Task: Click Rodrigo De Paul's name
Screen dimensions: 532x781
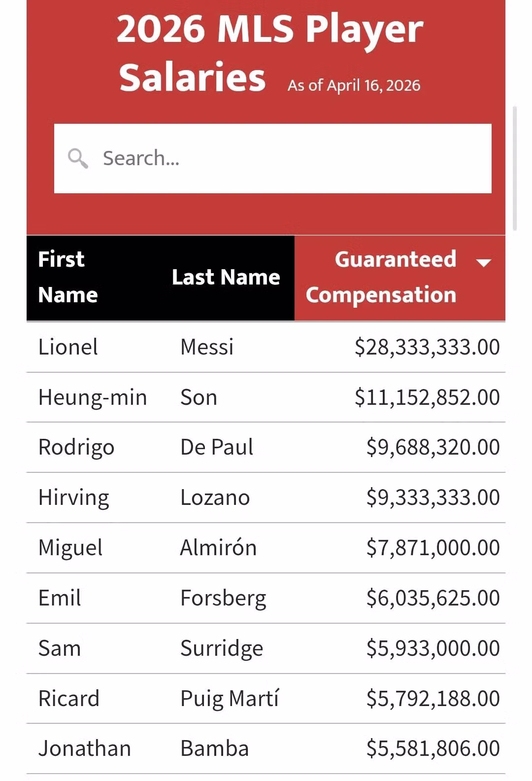Action: point(146,447)
